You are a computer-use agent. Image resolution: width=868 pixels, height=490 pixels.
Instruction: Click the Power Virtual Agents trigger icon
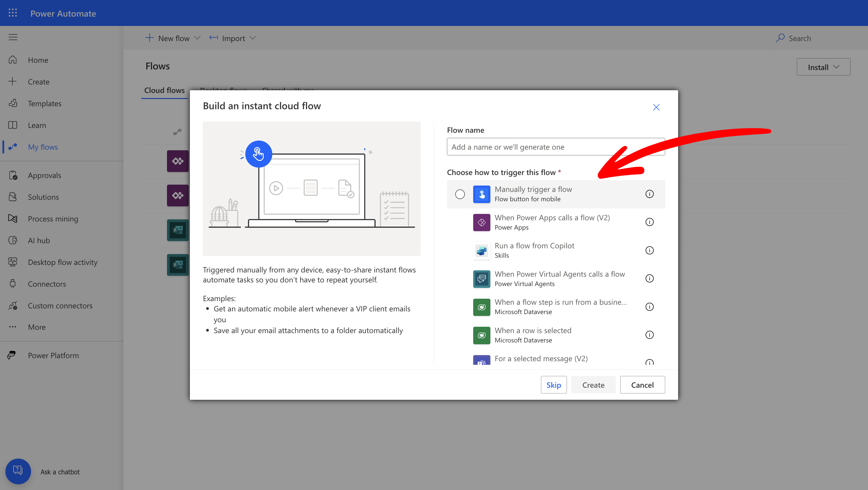tap(482, 278)
